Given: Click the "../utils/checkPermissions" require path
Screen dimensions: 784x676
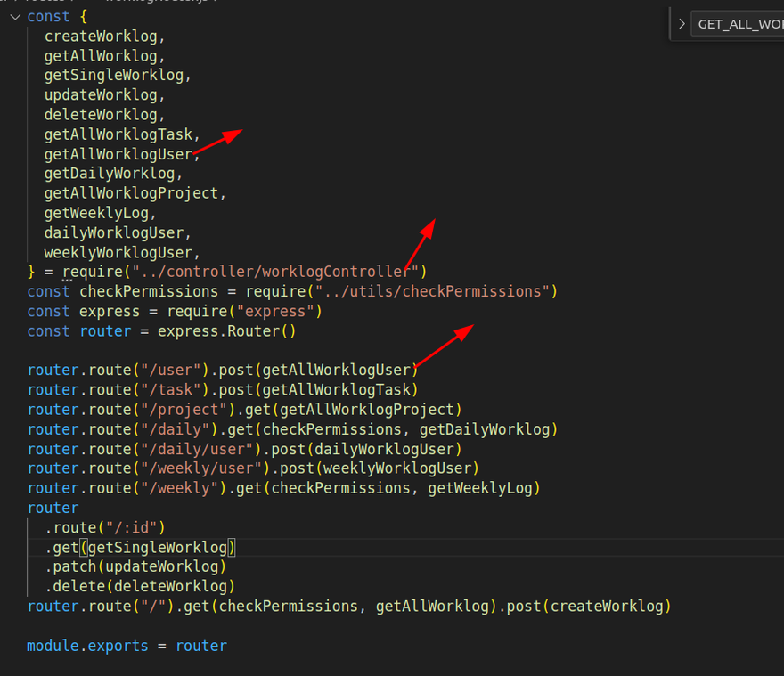Looking at the screenshot, I should pyautogui.click(x=401, y=291).
